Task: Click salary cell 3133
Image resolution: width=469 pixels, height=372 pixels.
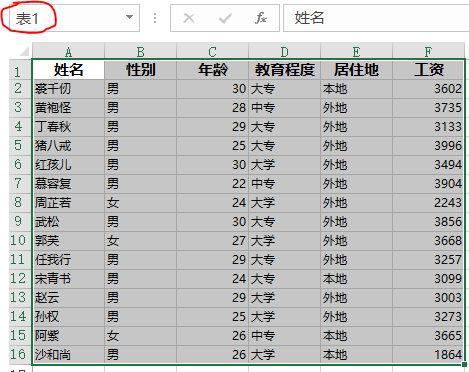Action: click(x=428, y=127)
